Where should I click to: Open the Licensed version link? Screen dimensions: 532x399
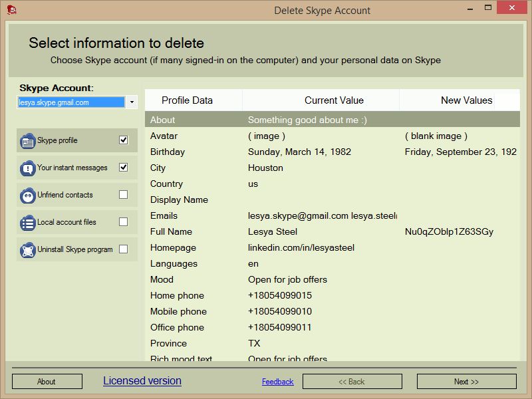tap(142, 380)
